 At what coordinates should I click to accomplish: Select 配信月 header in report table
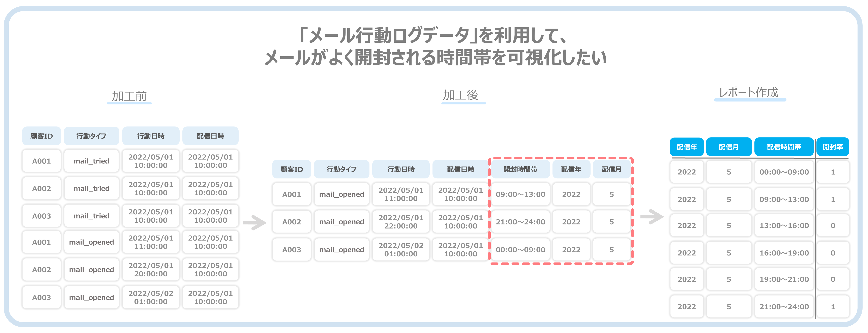(728, 147)
